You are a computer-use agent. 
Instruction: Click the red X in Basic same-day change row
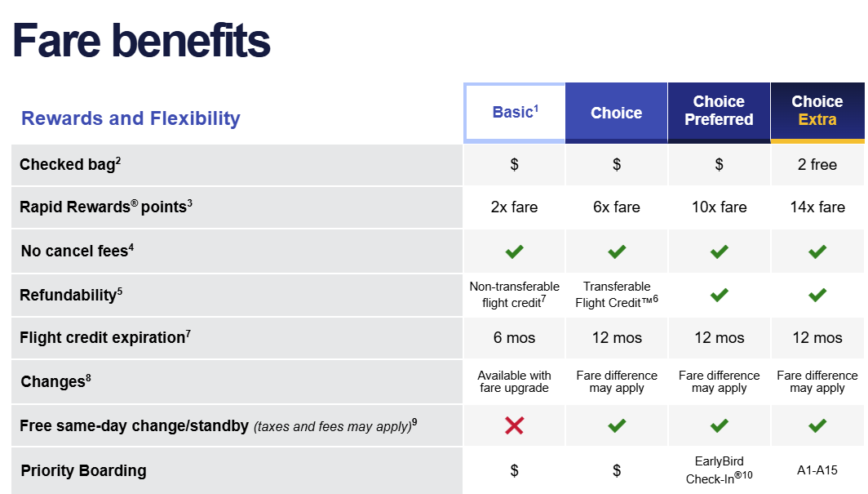point(514,425)
